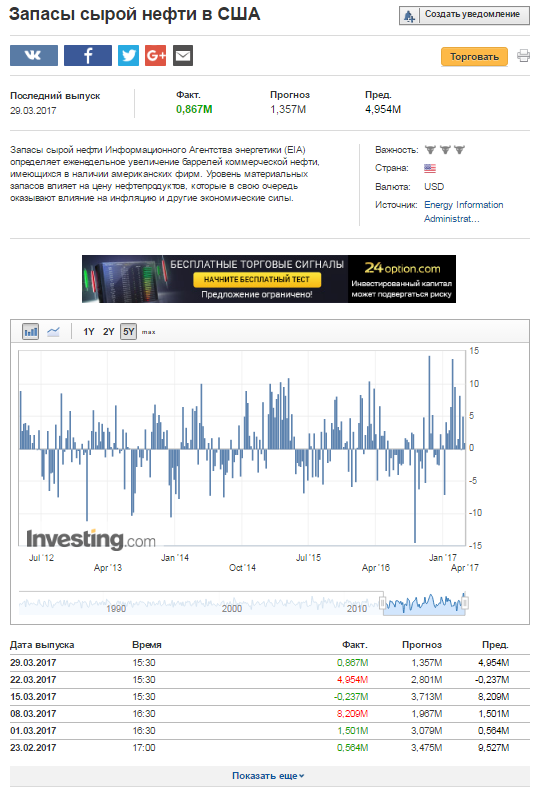
Task: Click the red 8,209M actual value
Action: (352, 714)
